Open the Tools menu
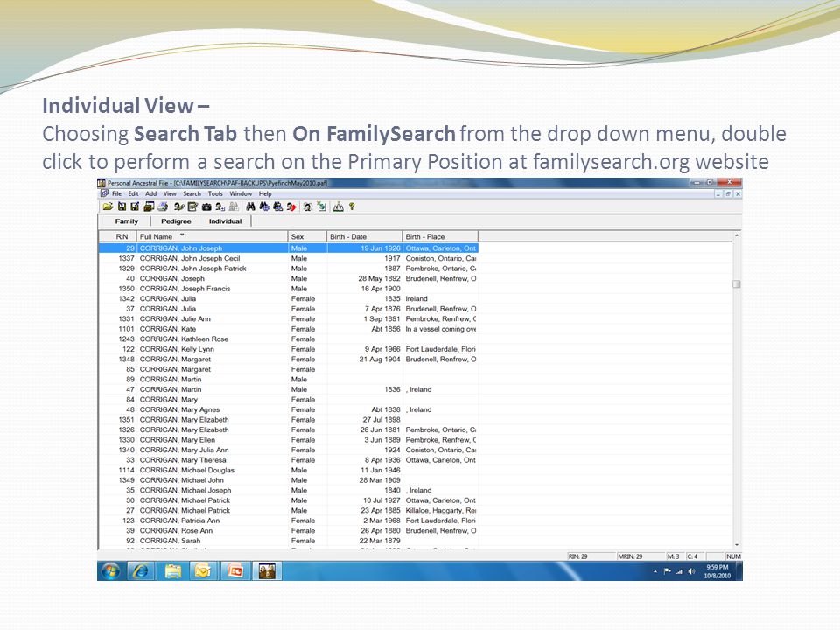 (x=215, y=194)
